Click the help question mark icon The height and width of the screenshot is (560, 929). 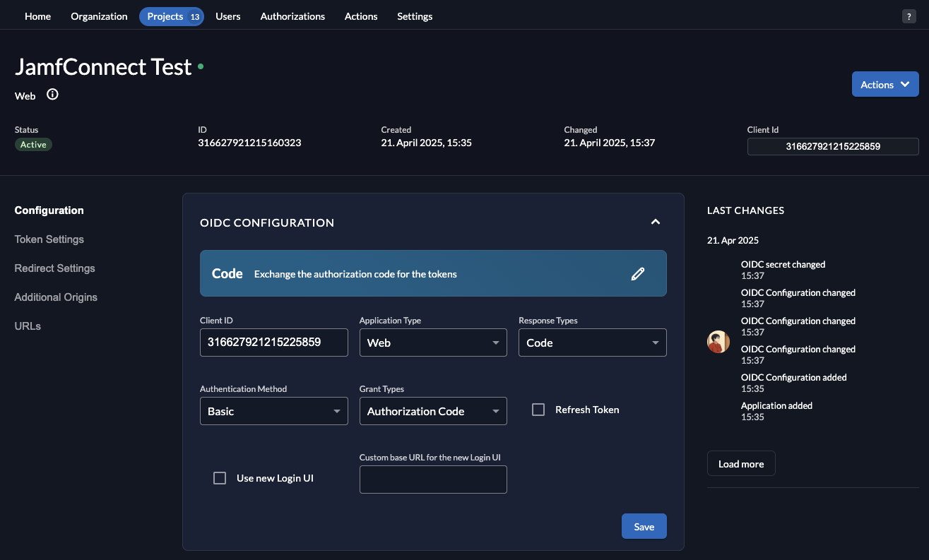tap(909, 16)
